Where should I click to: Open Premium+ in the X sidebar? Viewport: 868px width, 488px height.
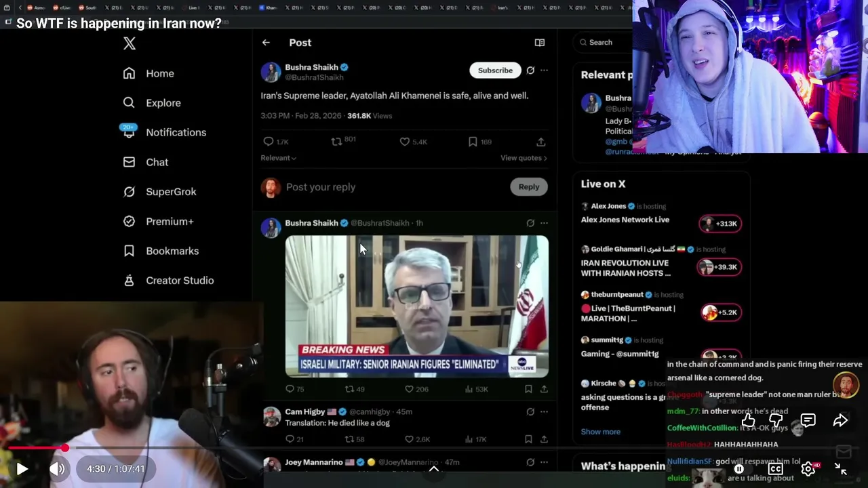(x=158, y=221)
